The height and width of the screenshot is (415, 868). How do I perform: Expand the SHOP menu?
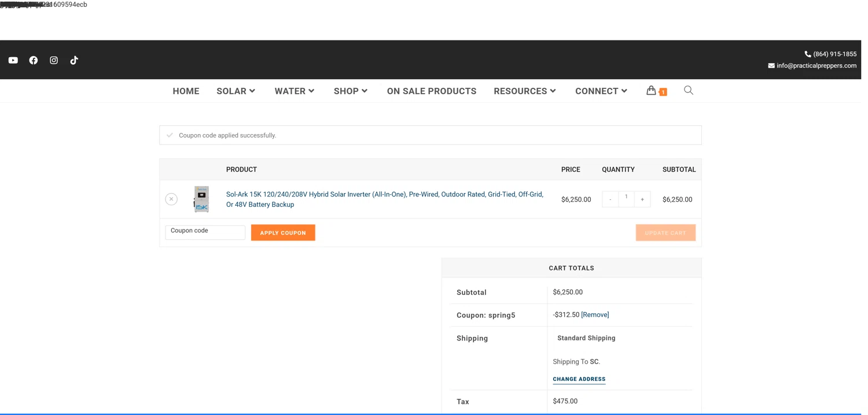click(x=351, y=91)
